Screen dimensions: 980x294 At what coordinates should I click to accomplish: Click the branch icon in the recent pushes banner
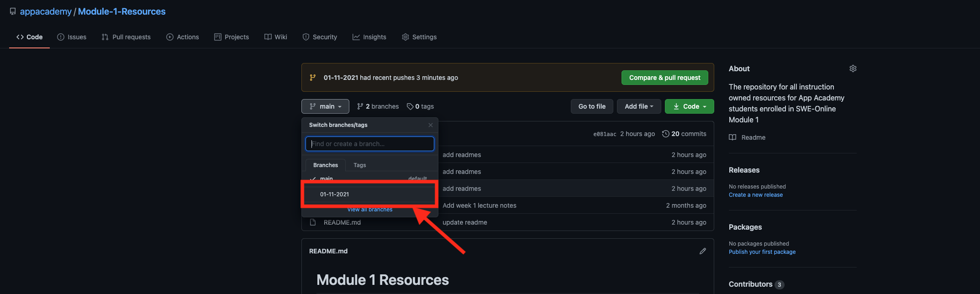pyautogui.click(x=313, y=78)
